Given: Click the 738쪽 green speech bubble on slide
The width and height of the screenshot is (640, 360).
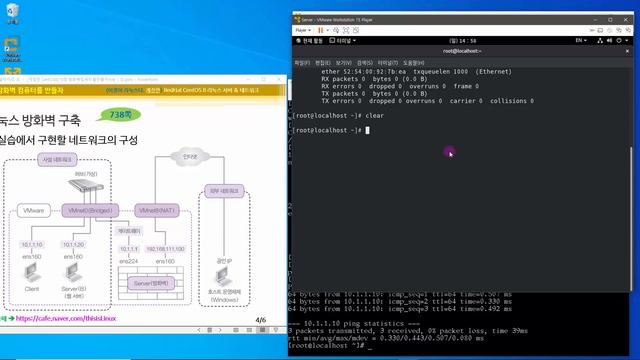Looking at the screenshot, I should (x=120, y=115).
